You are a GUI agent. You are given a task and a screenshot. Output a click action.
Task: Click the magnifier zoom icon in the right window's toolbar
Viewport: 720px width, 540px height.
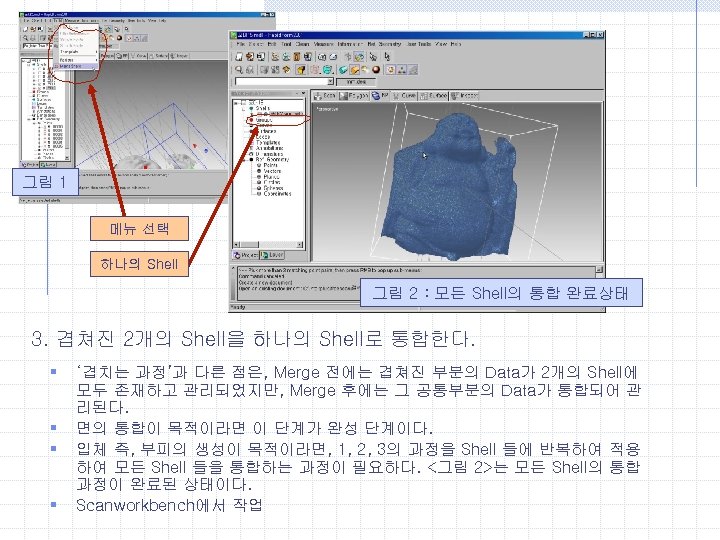pyautogui.click(x=239, y=70)
